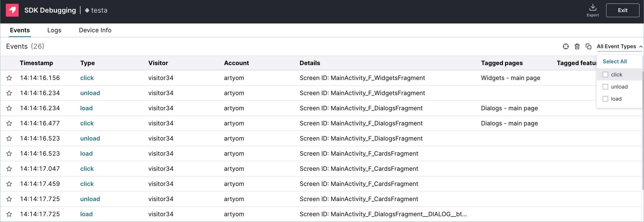644x222 pixels.
Task: Open click event type at 14:14:17.047
Action: coord(87,169)
